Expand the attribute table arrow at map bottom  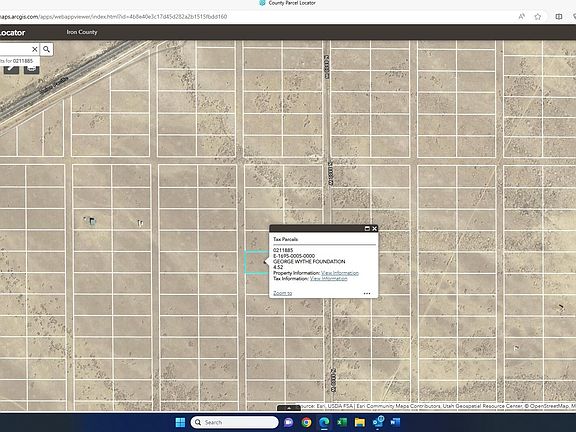[x=289, y=408]
